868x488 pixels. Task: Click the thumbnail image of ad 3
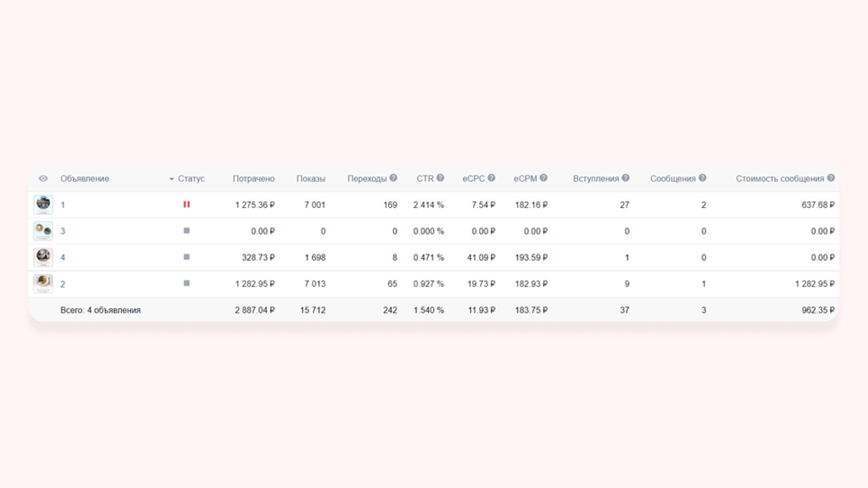point(43,231)
